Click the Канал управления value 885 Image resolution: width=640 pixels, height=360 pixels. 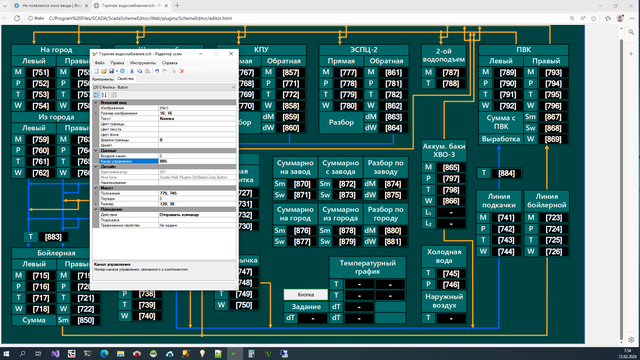point(197,161)
